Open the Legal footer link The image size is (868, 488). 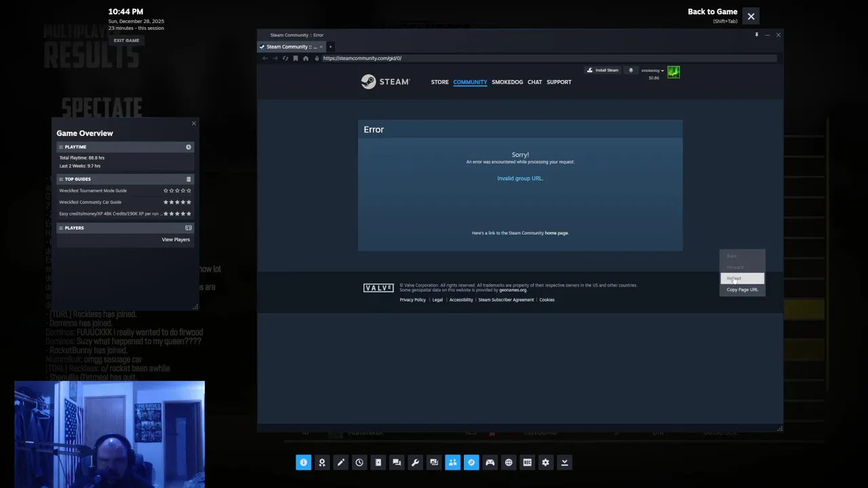437,300
